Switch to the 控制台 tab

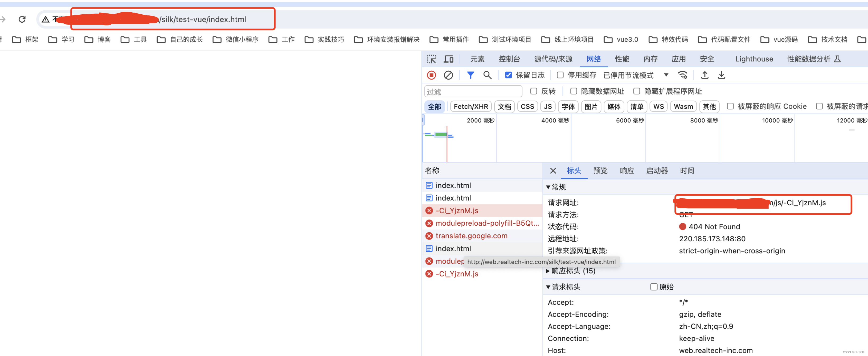point(509,59)
